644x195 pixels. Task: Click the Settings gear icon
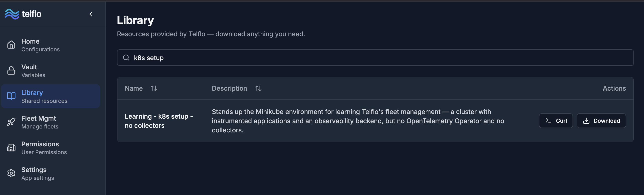coord(11,173)
